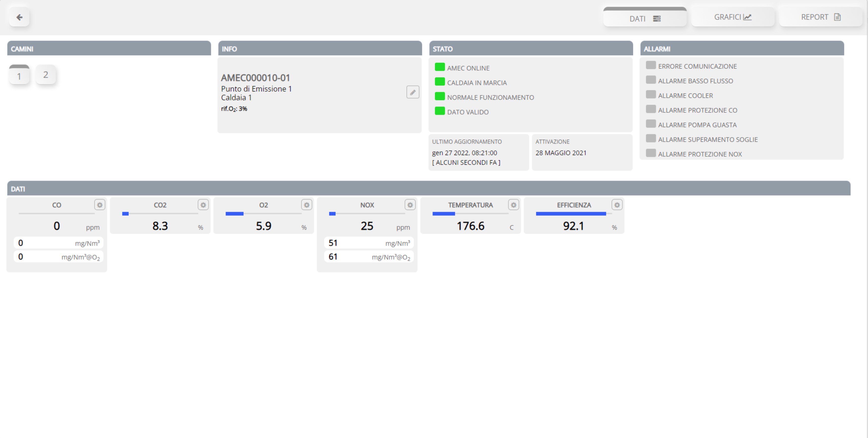Click ALLARME POMPA GUASTA indicator
This screenshot has height=438, width=868.
point(651,124)
